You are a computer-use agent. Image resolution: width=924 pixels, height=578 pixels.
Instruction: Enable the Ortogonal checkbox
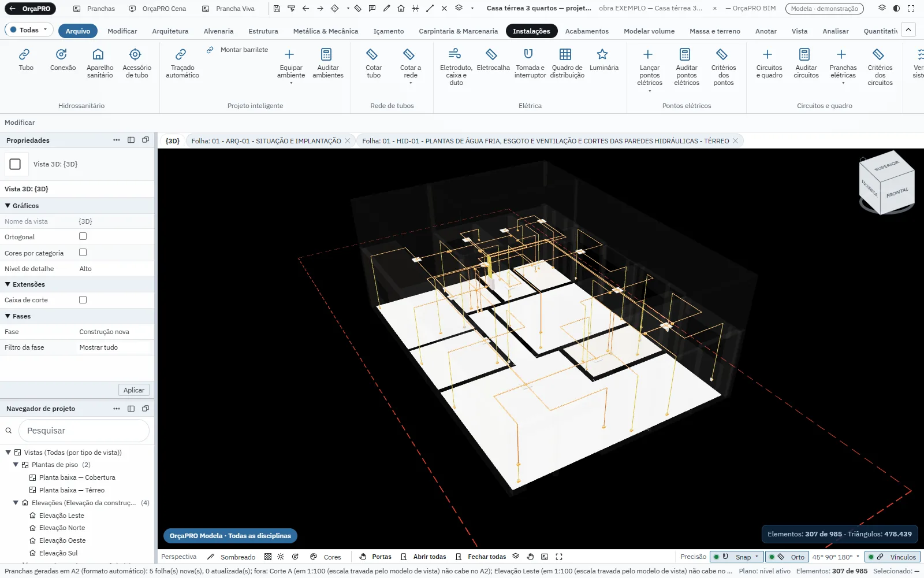(x=83, y=236)
